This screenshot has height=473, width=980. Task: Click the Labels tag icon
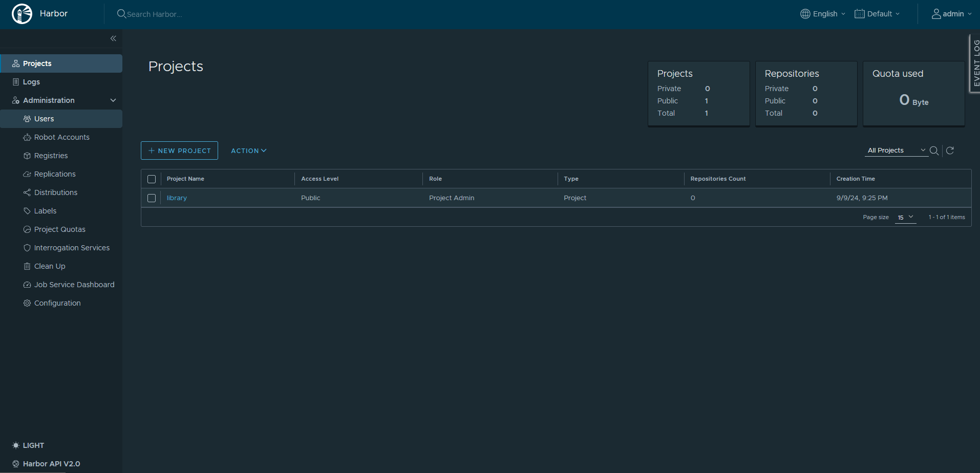pos(27,211)
